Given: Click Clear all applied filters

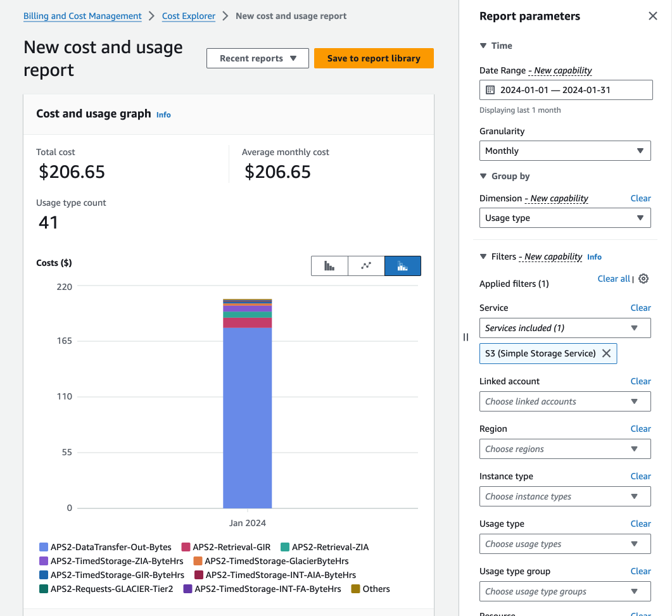Looking at the screenshot, I should tap(614, 279).
